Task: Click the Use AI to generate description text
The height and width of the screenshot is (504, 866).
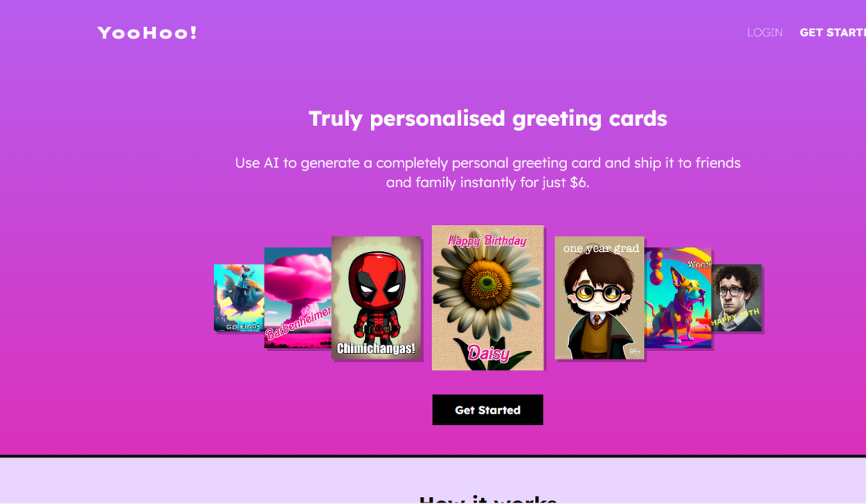Action: (x=488, y=172)
